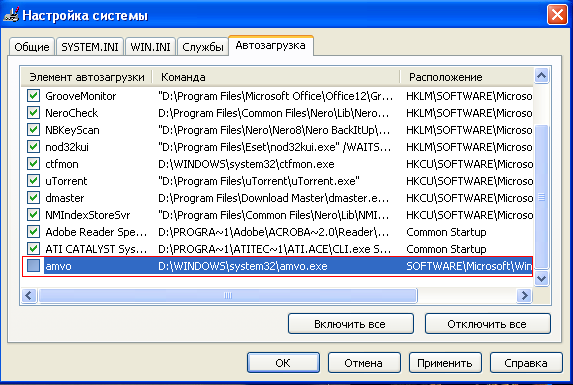Uncheck the GrooveMonitor startup item checkbox

point(33,96)
